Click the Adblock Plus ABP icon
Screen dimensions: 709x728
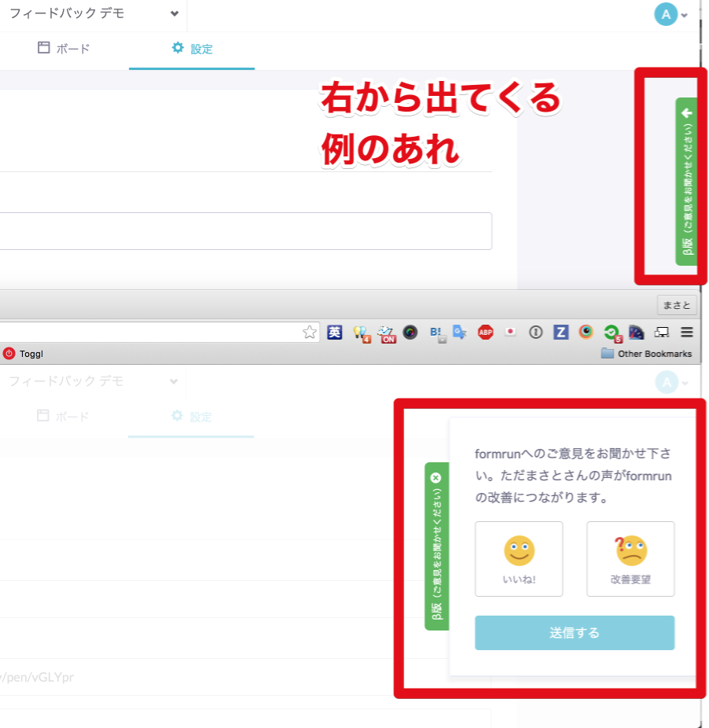pos(485,332)
